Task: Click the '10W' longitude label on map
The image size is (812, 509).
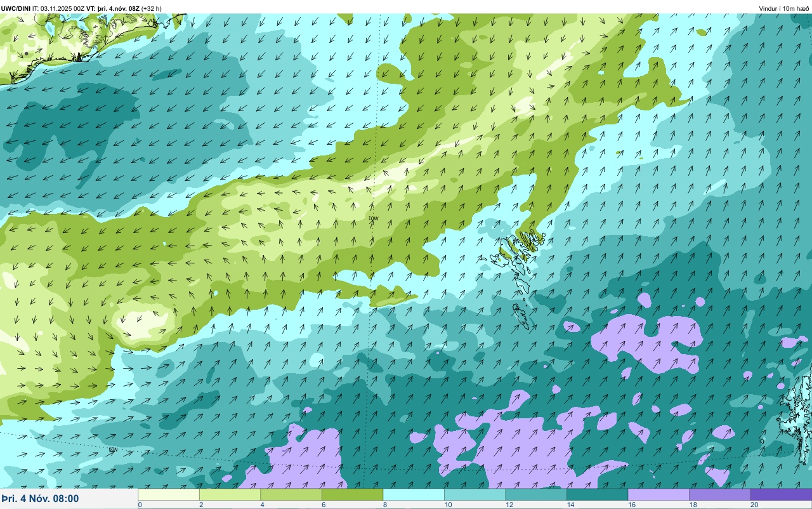Action: click(x=374, y=218)
